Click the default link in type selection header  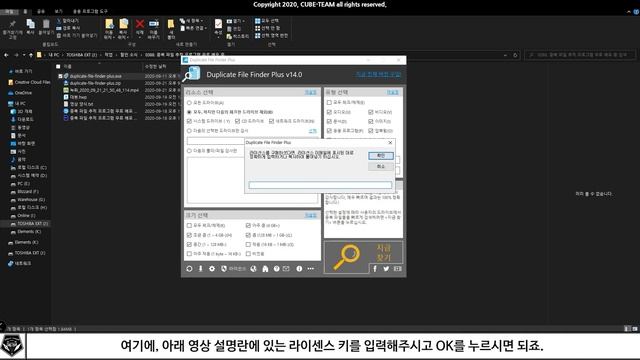(x=393, y=93)
